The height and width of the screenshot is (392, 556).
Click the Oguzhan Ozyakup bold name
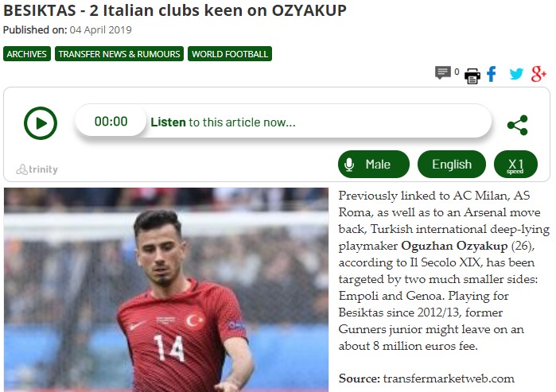point(454,246)
